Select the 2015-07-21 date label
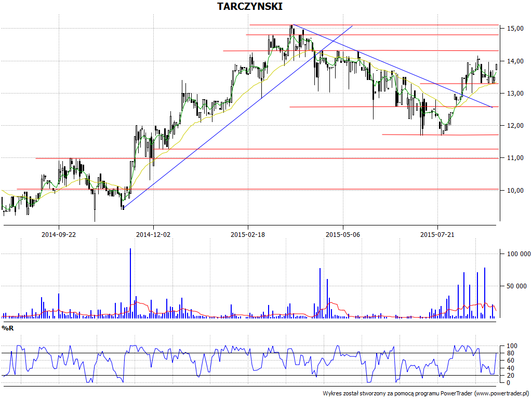The image size is (532, 399). tap(437, 234)
